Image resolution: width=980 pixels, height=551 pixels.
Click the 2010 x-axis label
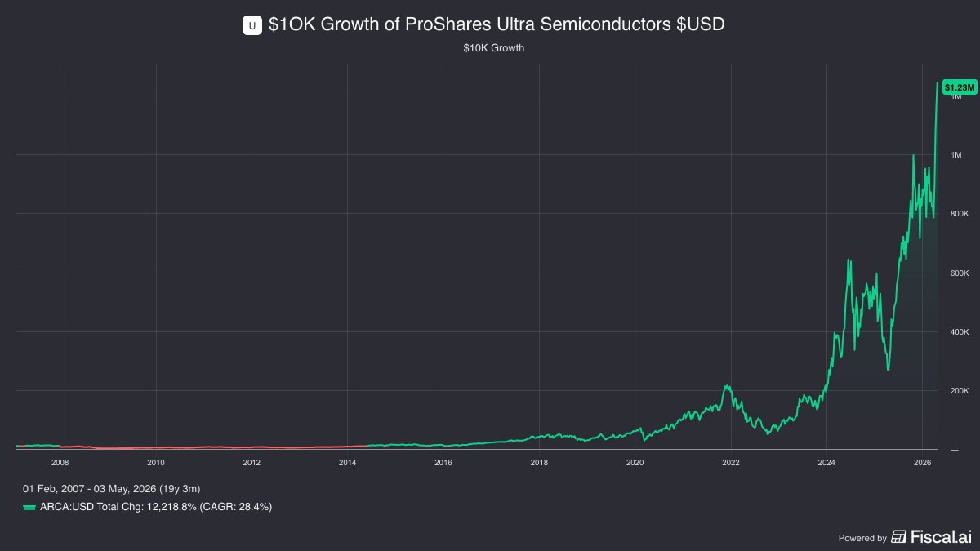click(156, 462)
